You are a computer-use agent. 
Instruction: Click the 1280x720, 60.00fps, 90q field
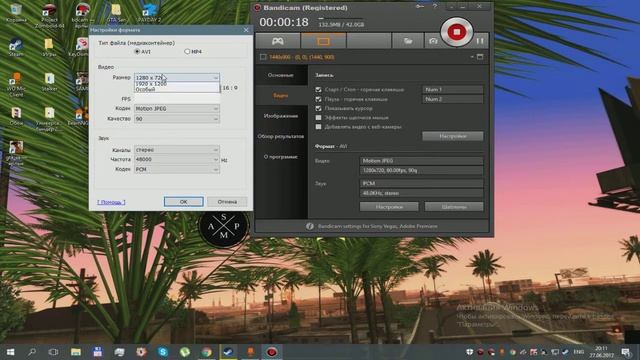click(421, 170)
